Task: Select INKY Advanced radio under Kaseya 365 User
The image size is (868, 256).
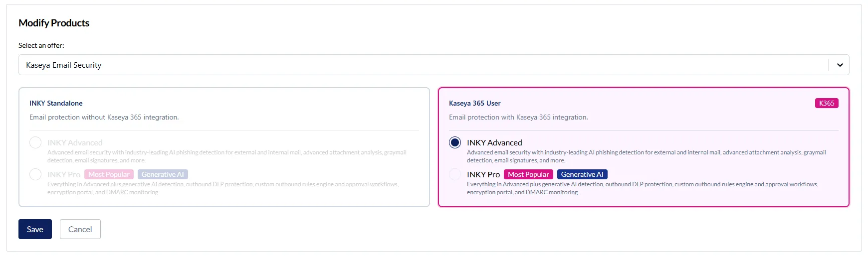Action: 455,142
